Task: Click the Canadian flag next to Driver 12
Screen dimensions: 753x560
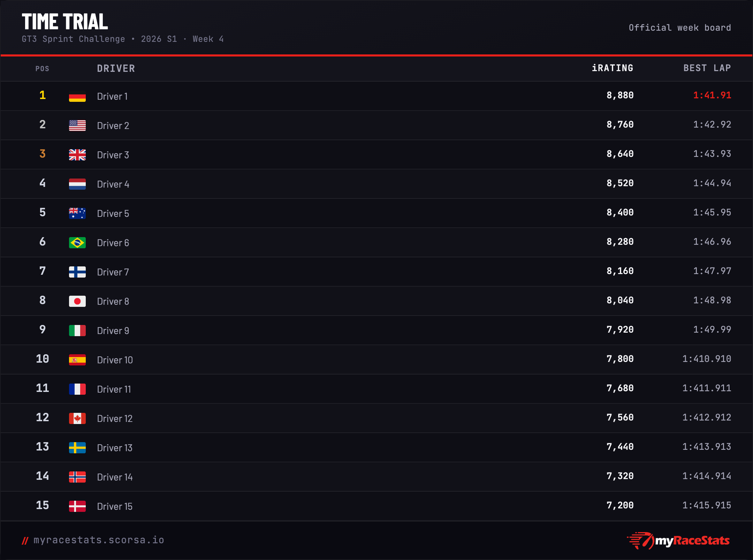Action: pyautogui.click(x=77, y=418)
